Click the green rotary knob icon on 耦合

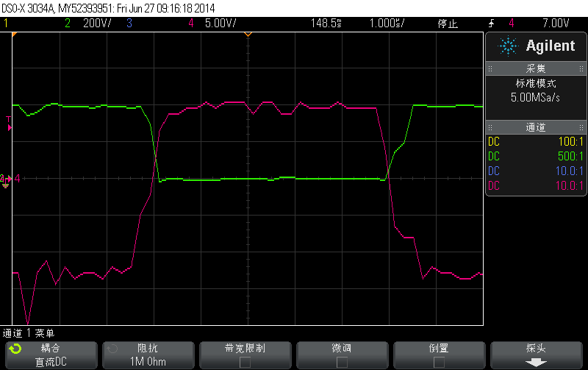click(15, 349)
